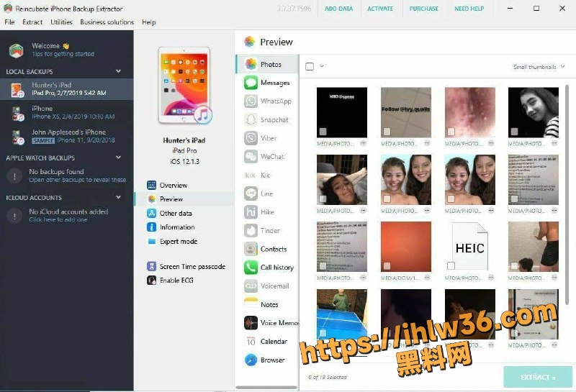This screenshot has height=392, width=576.
Task: Check the black-and-white portrait checkbox
Action: [514, 132]
